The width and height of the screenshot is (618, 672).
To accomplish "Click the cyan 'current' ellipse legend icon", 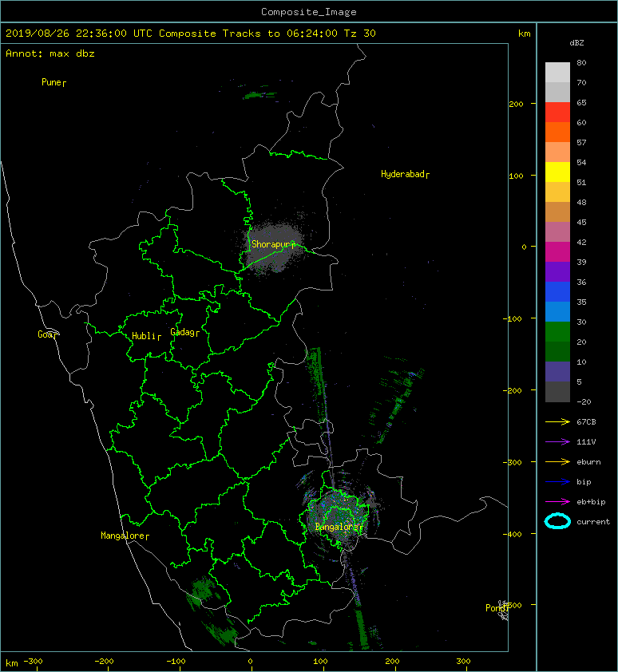I will [x=557, y=521].
